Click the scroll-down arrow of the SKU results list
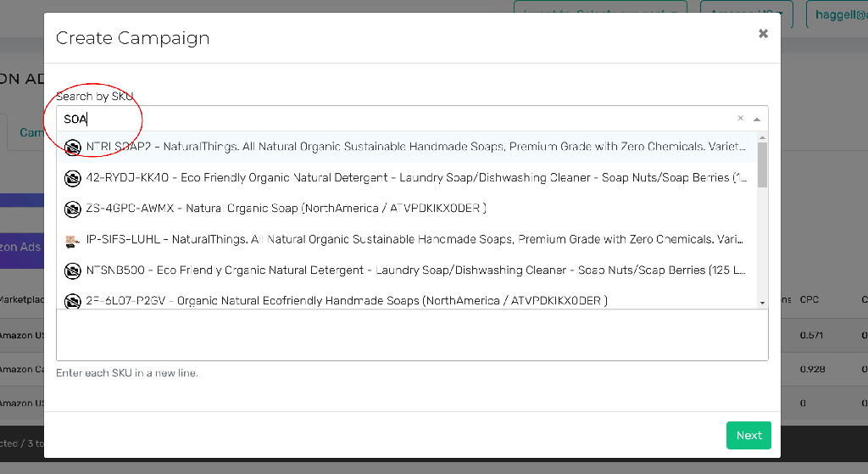 pyautogui.click(x=762, y=303)
